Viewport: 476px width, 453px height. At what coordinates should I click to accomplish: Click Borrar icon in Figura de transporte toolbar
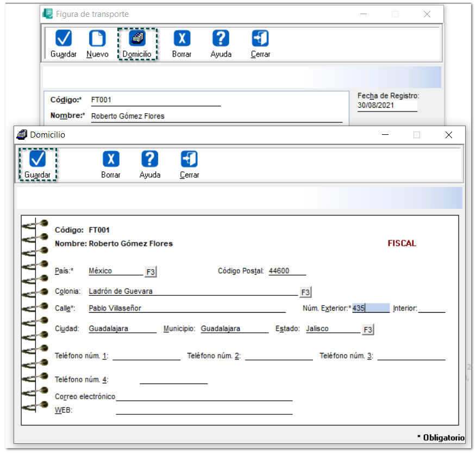coord(181,39)
